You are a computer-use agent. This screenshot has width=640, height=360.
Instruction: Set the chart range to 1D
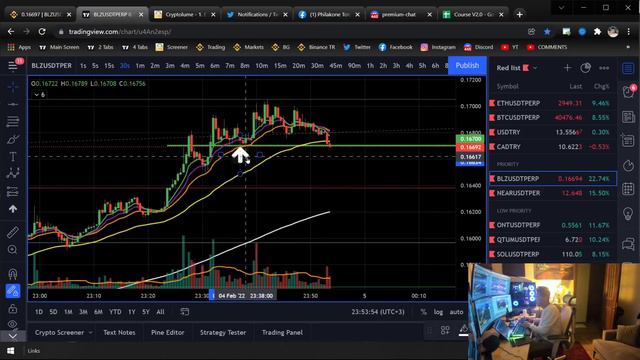tap(39, 312)
